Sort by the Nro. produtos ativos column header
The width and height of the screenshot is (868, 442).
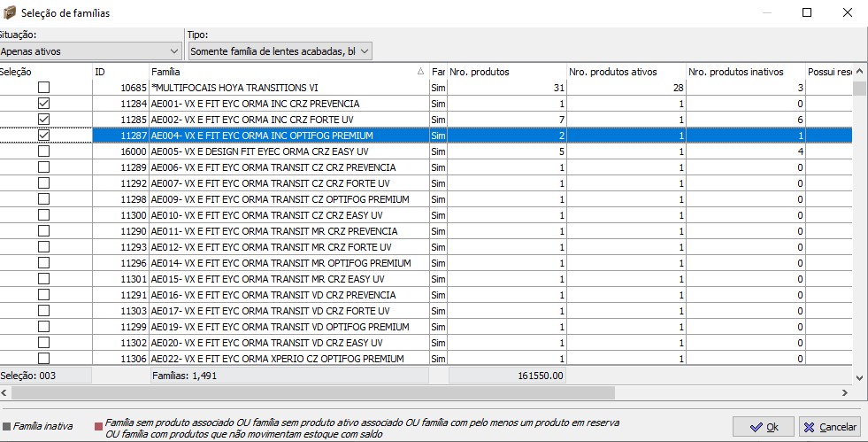pyautogui.click(x=626, y=72)
